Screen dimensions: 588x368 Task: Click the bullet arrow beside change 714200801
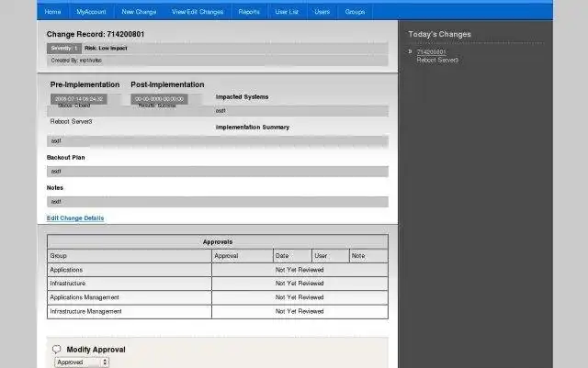[x=411, y=51]
